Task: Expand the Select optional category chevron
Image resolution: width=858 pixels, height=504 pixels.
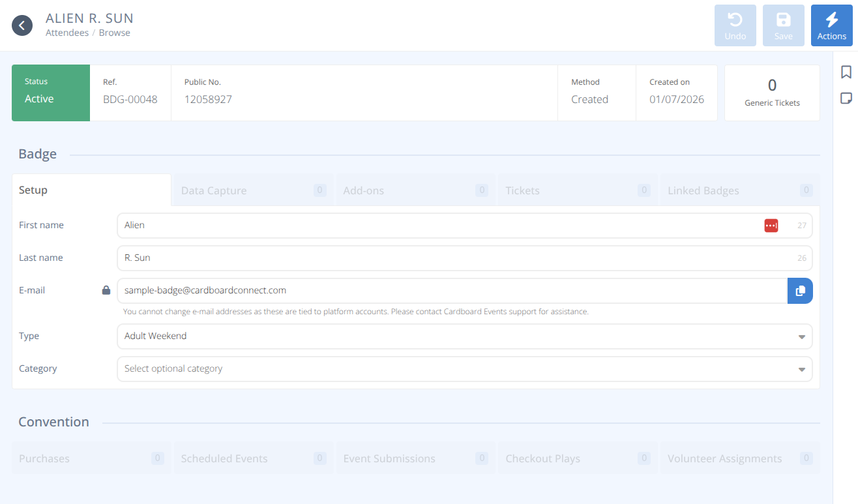Action: (801, 369)
